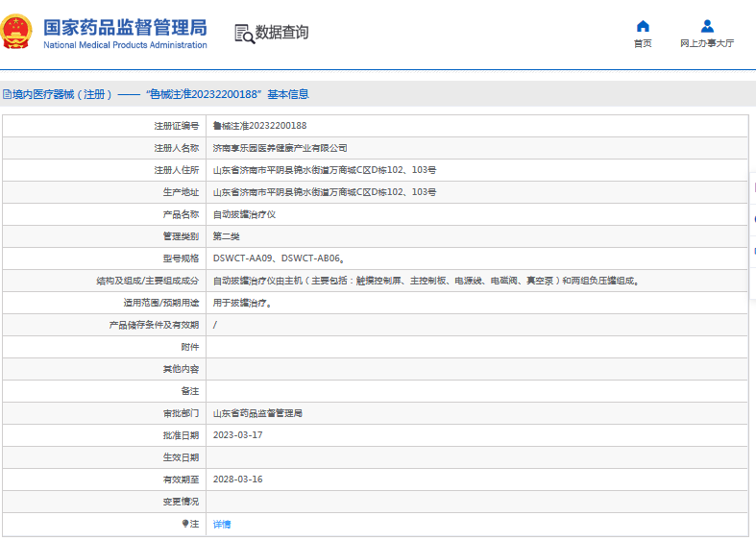Click the 网上办事大厅 label
Screen dimensions: 756x541
pos(707,43)
